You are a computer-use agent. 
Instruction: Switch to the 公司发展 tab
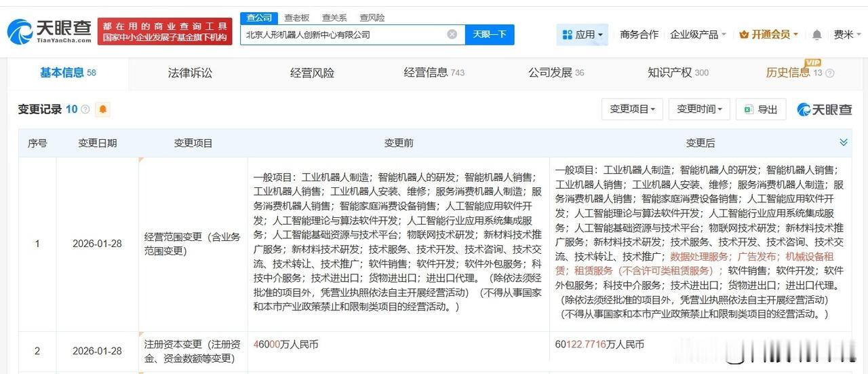pyautogui.click(x=556, y=73)
